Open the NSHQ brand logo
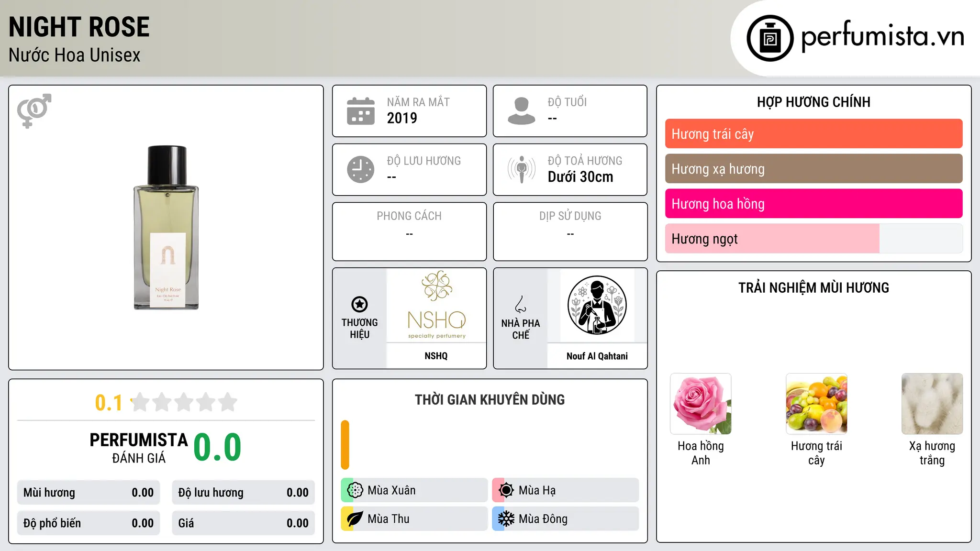The height and width of the screenshot is (551, 980). pyautogui.click(x=436, y=305)
